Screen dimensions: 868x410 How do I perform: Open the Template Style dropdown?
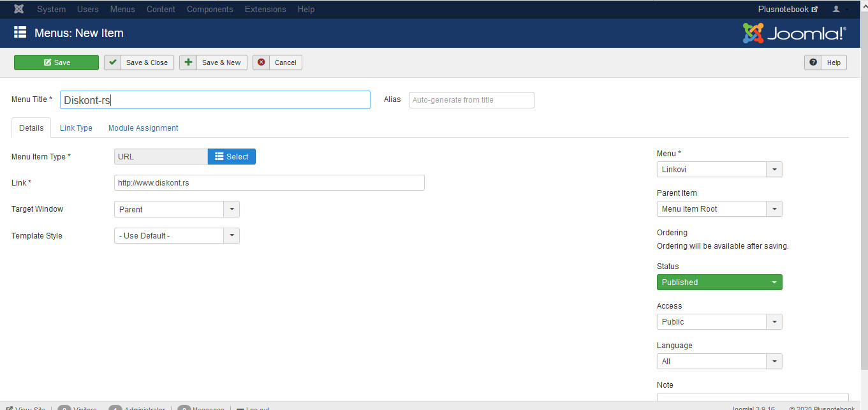[x=177, y=236]
